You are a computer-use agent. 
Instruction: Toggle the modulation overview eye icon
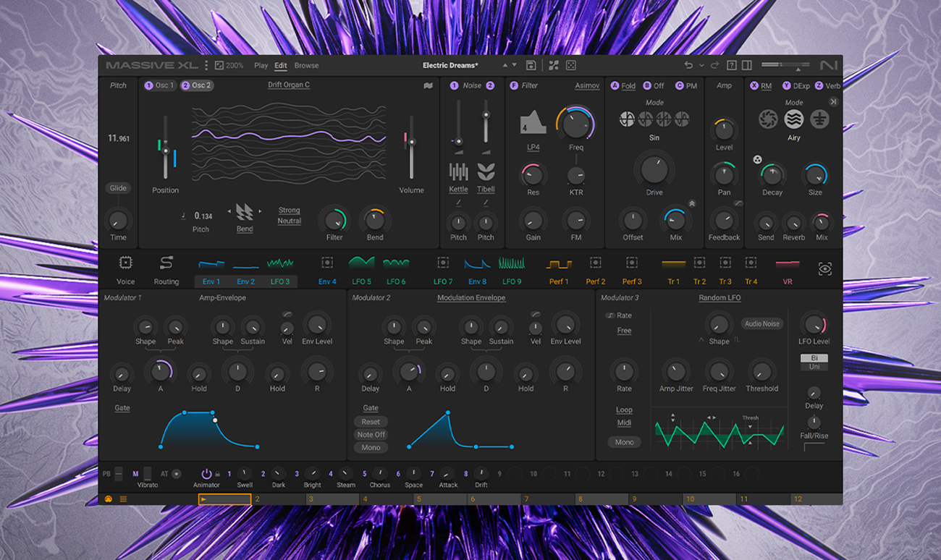(x=824, y=268)
